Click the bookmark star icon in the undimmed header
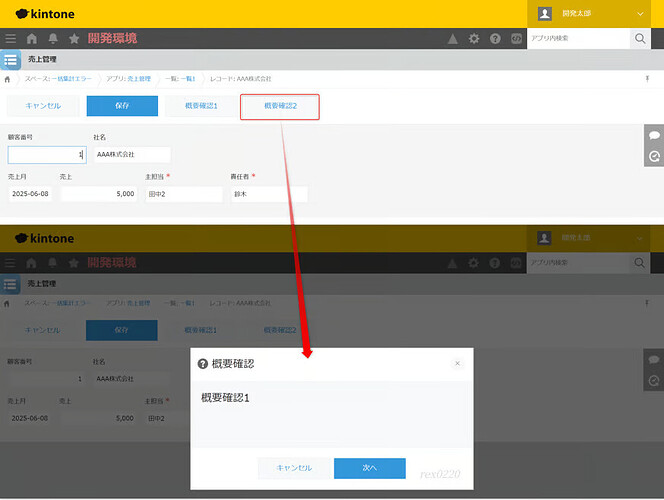Image resolution: width=664 pixels, height=500 pixels. click(x=74, y=39)
